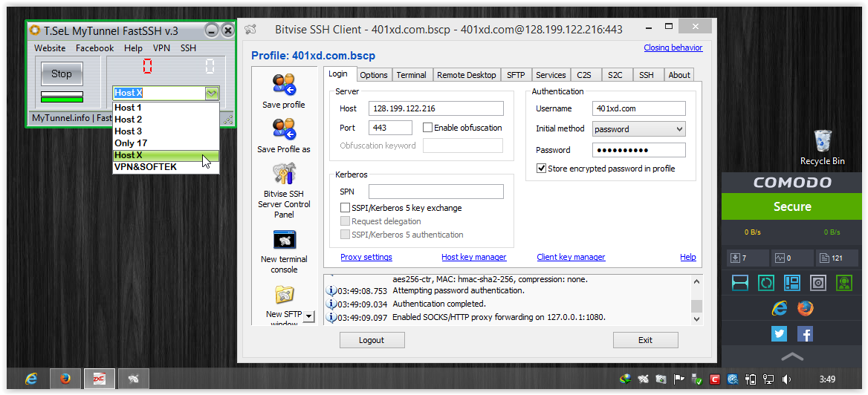
Task: Launch Internet Explorer from Comodo widget
Action: coord(780,308)
